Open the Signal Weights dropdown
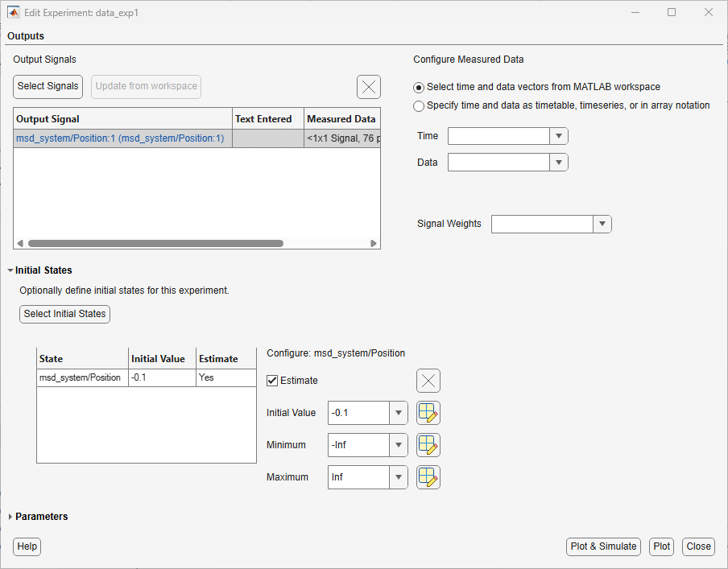 pos(602,224)
